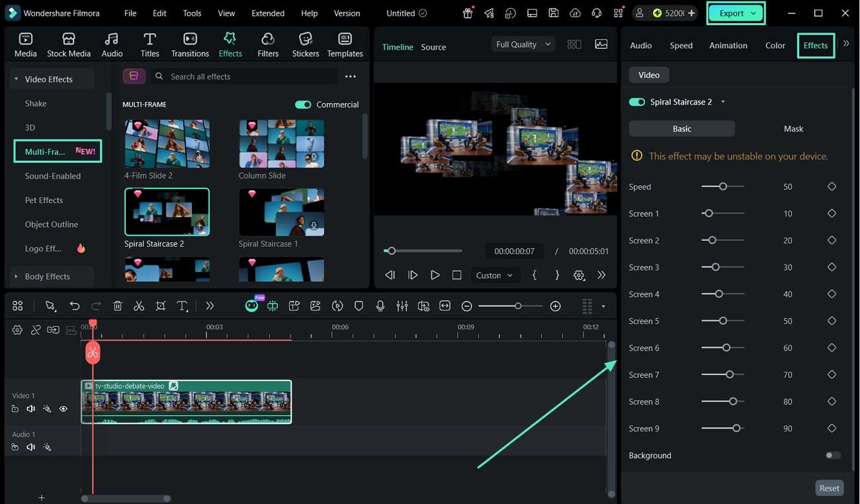Adjust the Speed slider
This screenshot has height=504, width=860.
click(x=722, y=187)
